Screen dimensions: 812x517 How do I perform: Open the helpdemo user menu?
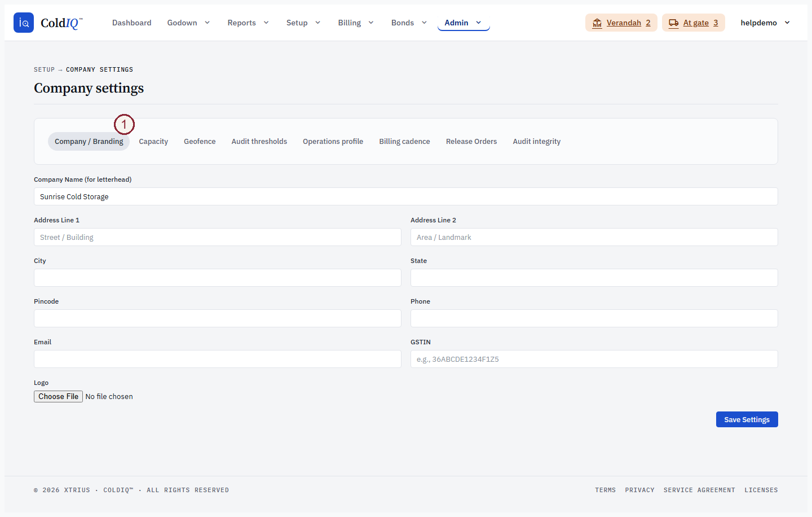(765, 23)
